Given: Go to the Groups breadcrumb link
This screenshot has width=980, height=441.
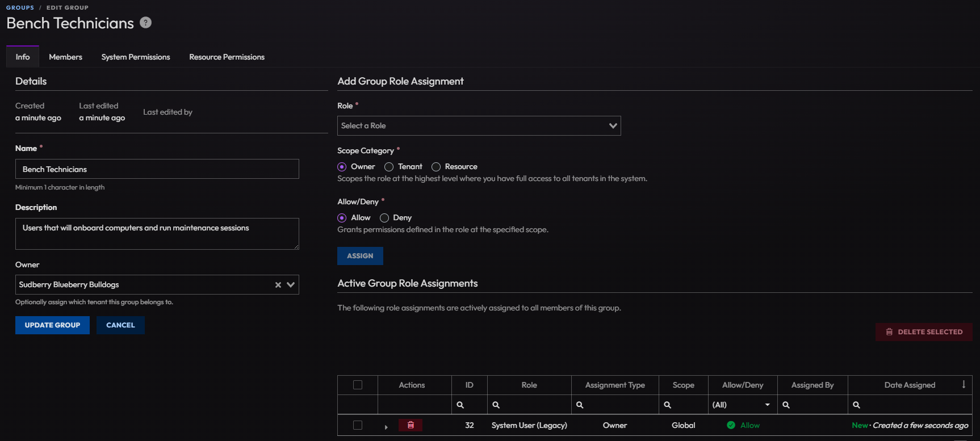Looking at the screenshot, I should pos(20,7).
